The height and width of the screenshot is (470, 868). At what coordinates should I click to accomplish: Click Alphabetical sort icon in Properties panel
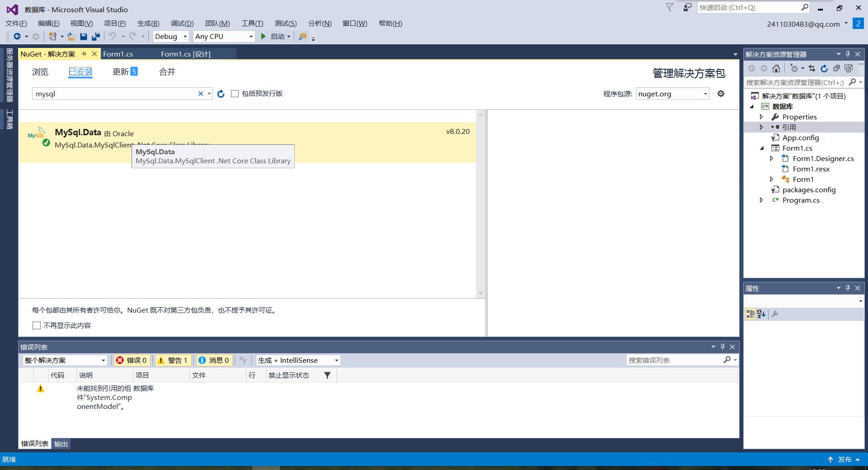761,314
